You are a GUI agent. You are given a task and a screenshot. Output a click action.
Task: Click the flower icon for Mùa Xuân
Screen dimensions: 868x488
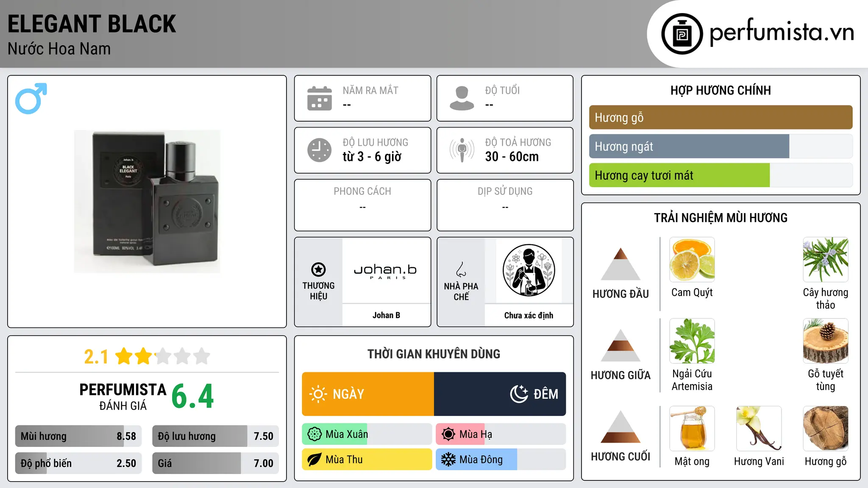(x=314, y=434)
